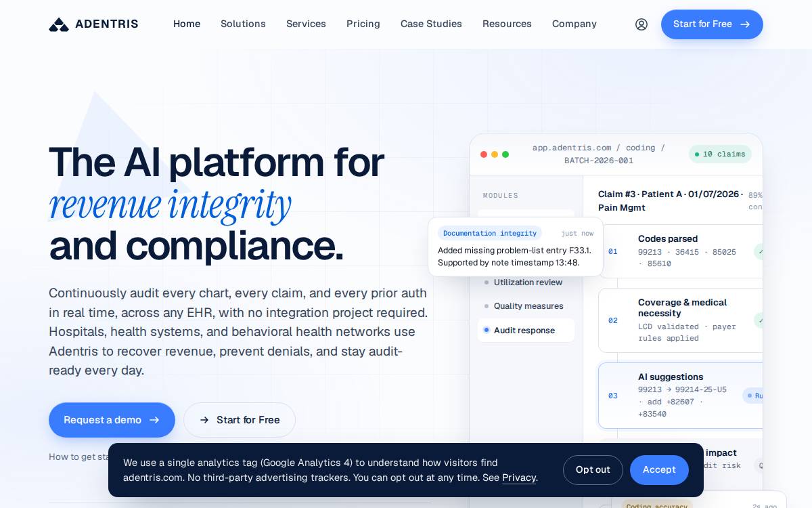Viewport: 812px width, 508px height.
Task: Click the yellow window dot in app mockup
Action: [495, 154]
